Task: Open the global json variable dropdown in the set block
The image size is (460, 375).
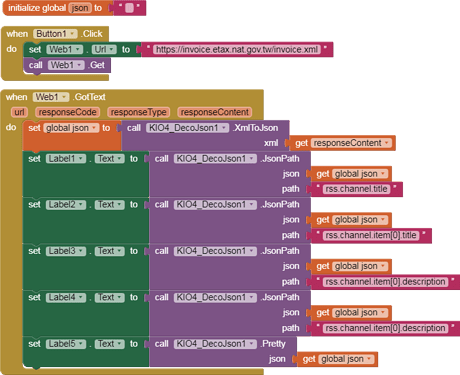Action: (x=71, y=128)
